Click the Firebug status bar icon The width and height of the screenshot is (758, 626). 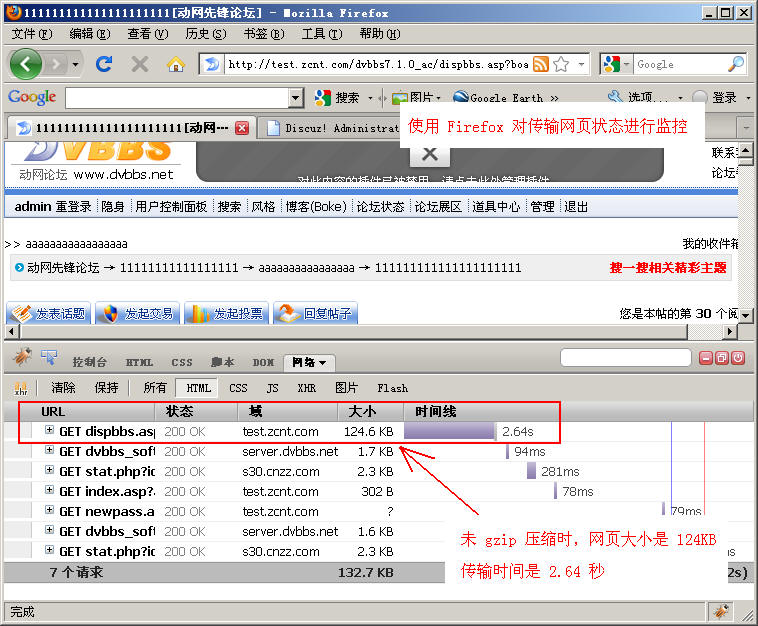click(x=721, y=612)
